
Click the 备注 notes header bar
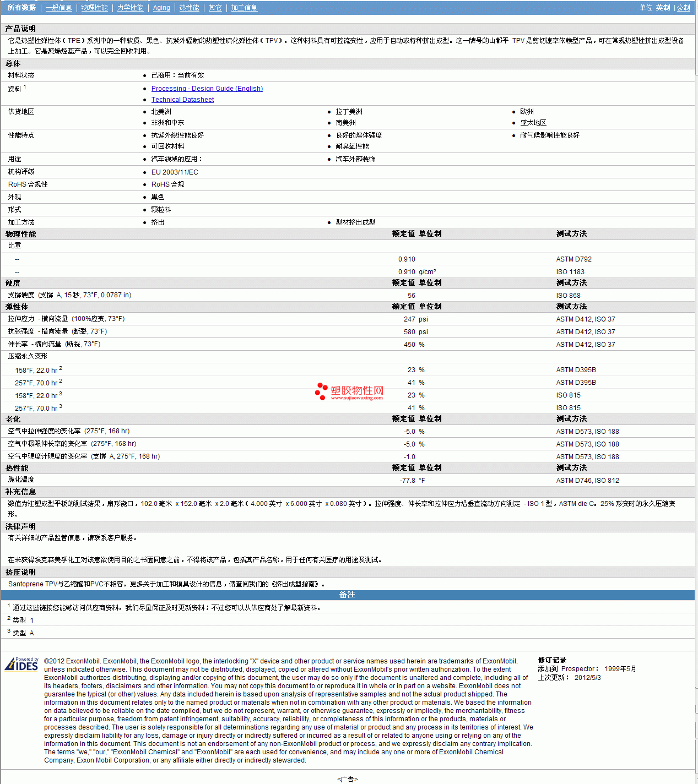click(348, 595)
